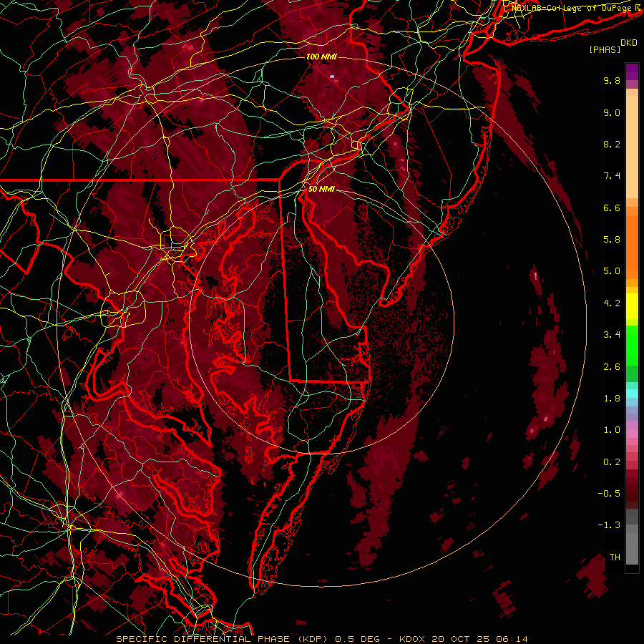644x644 pixels.
Task: Click the [PHAS] units label
Action: [x=605, y=50]
